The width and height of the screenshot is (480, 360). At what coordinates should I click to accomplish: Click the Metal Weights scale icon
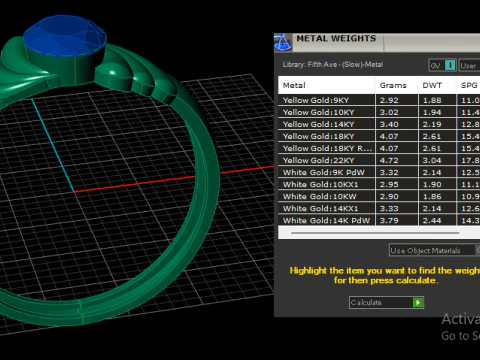pyautogui.click(x=283, y=43)
